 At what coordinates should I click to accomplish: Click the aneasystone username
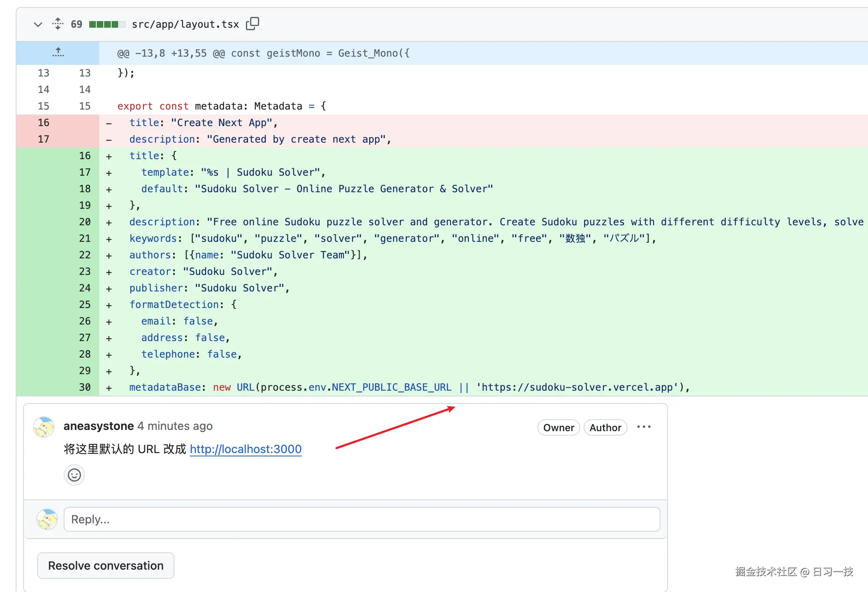(x=99, y=426)
